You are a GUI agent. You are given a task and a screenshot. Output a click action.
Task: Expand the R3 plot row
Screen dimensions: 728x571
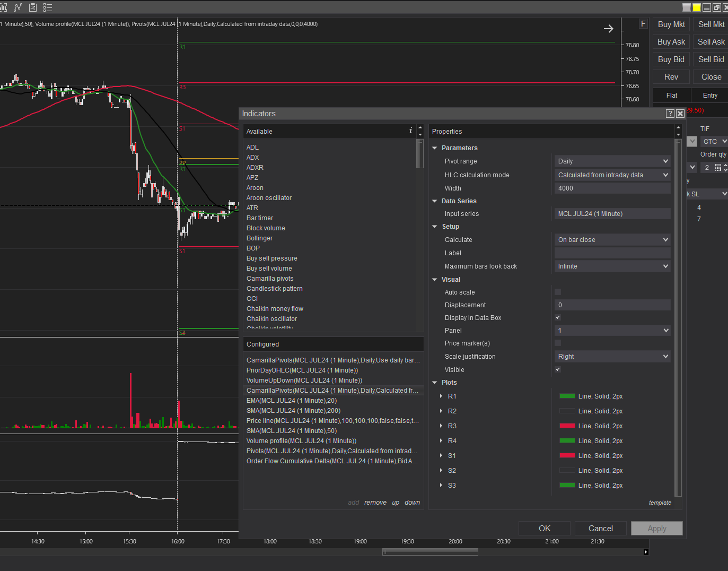coord(441,426)
